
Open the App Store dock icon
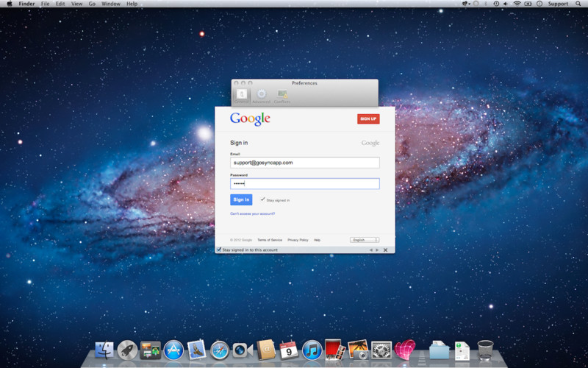173,350
